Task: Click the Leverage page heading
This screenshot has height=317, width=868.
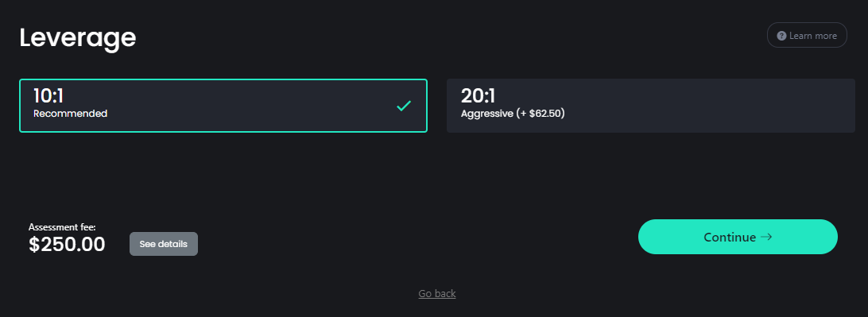Action: tap(78, 38)
